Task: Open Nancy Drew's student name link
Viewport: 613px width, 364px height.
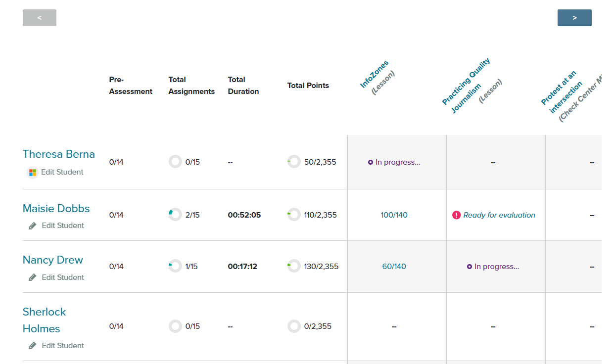Action: [52, 260]
